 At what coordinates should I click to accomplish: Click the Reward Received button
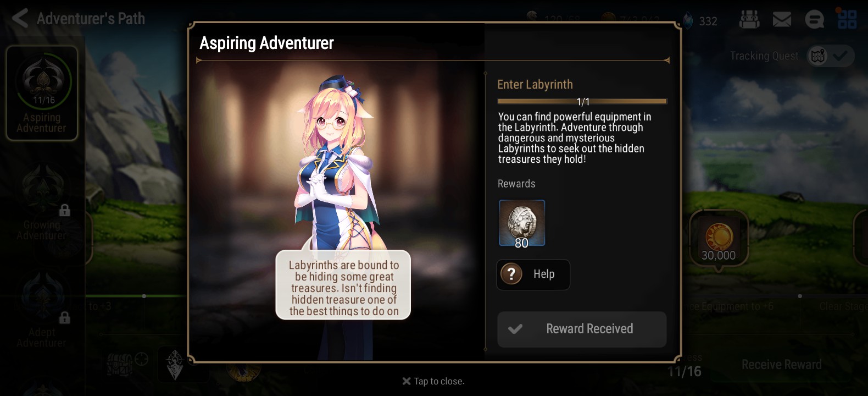(x=582, y=329)
